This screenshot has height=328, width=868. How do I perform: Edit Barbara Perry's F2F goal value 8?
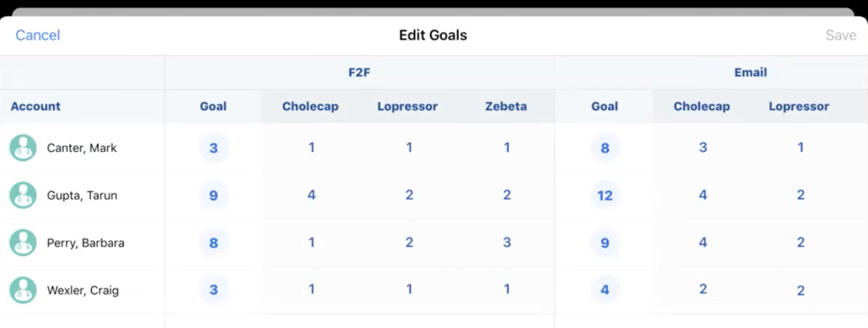coord(213,243)
